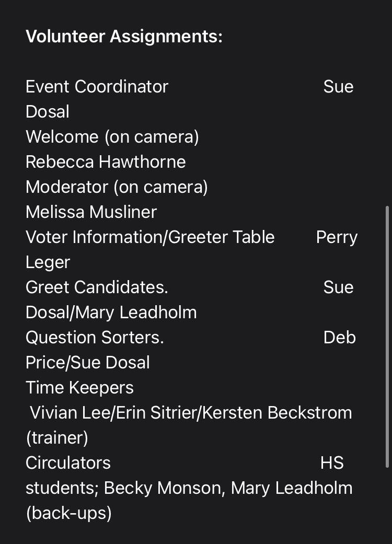Tap the Welcome (on camera) line
392x544 pixels.
[112, 136]
